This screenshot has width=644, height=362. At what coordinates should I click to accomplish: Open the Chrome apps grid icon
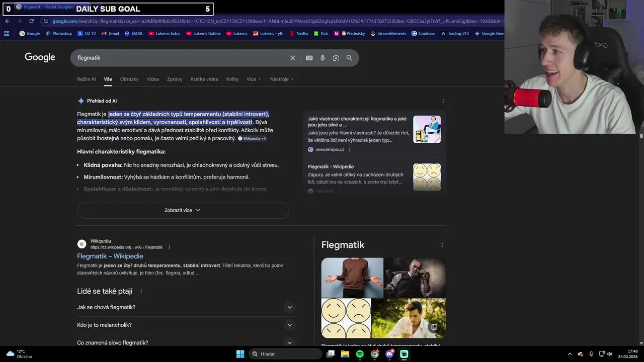click(7, 34)
